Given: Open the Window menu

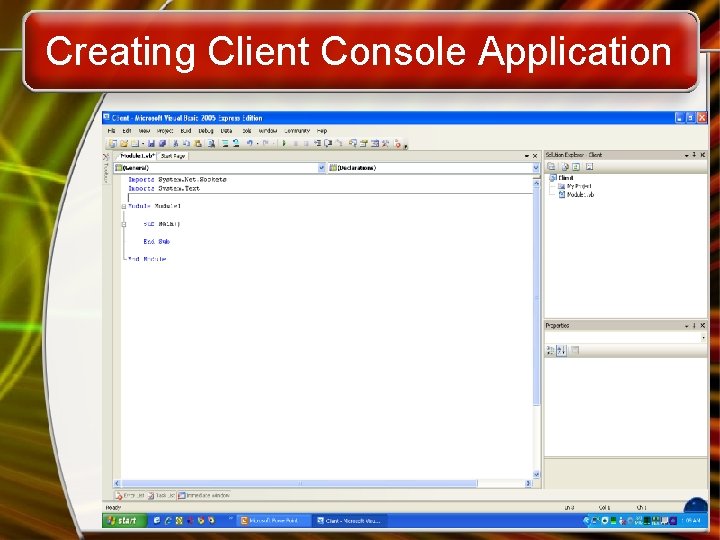Looking at the screenshot, I should 268,131.
